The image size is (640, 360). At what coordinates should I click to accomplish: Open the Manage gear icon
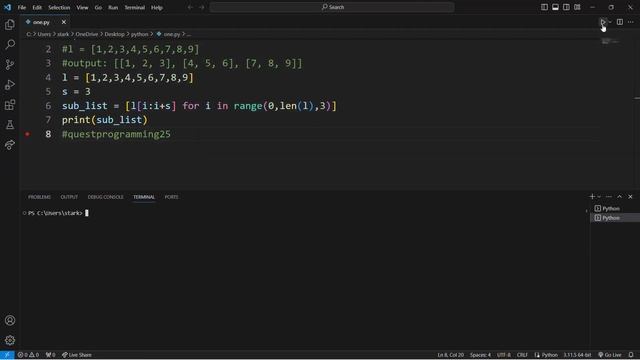point(10,340)
